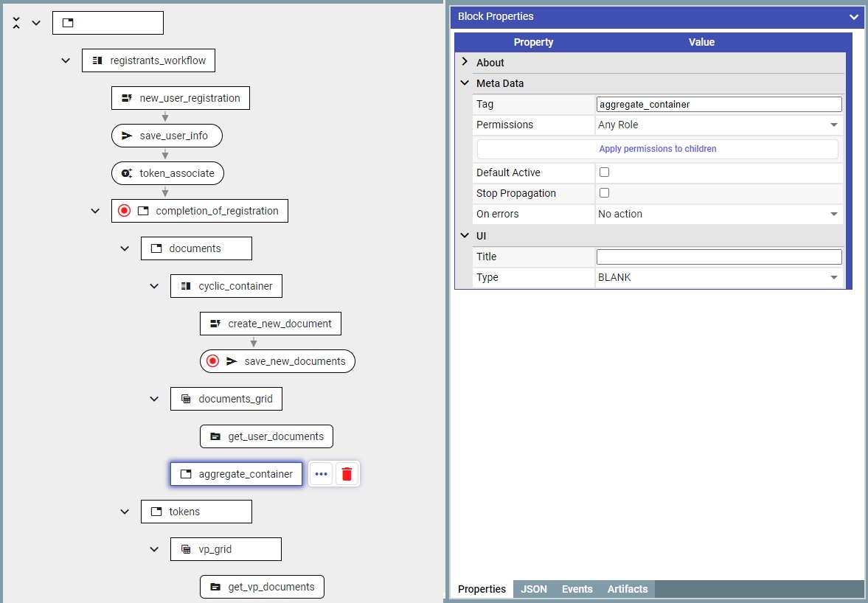
Task: Switch to the JSON tab
Action: click(534, 589)
